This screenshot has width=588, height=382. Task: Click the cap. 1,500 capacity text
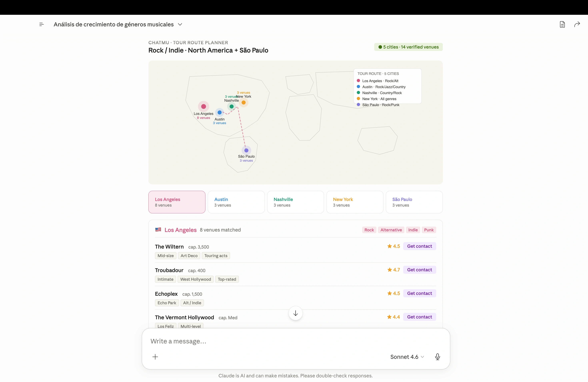[192, 294]
